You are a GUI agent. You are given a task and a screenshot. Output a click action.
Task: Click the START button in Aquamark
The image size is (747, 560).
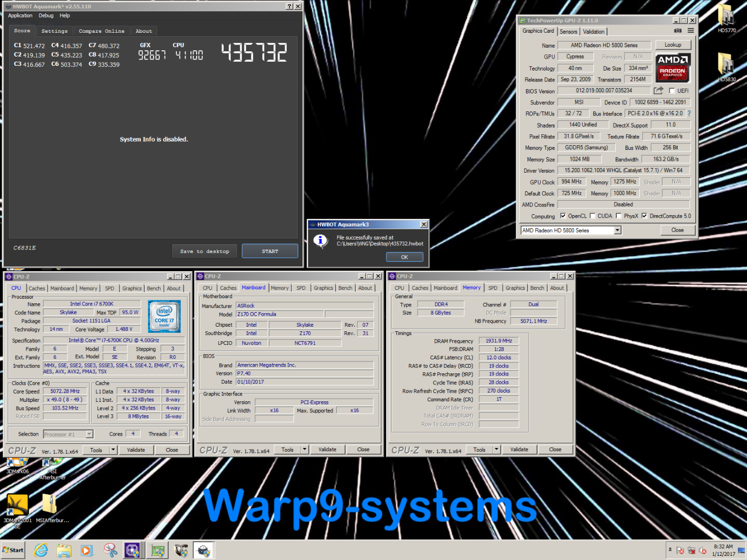click(x=270, y=251)
